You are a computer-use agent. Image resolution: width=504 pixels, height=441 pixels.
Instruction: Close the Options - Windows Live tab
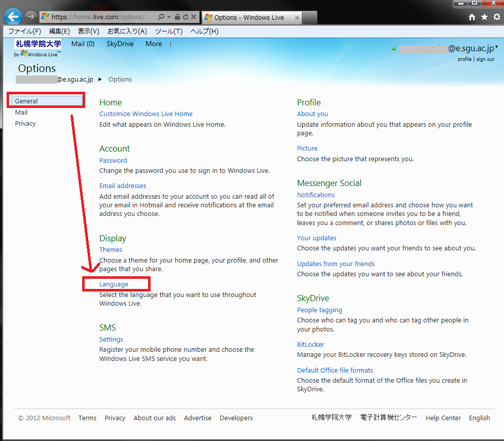(297, 18)
